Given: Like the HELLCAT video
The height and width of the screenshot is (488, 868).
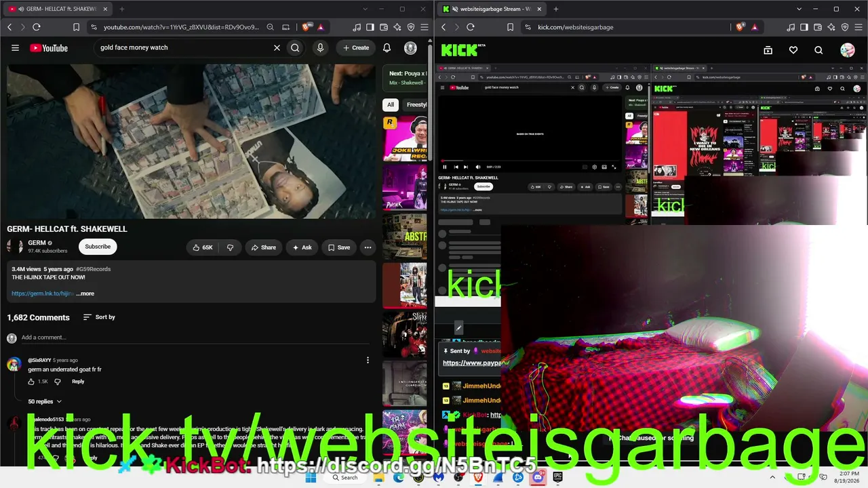Looking at the screenshot, I should click(203, 247).
